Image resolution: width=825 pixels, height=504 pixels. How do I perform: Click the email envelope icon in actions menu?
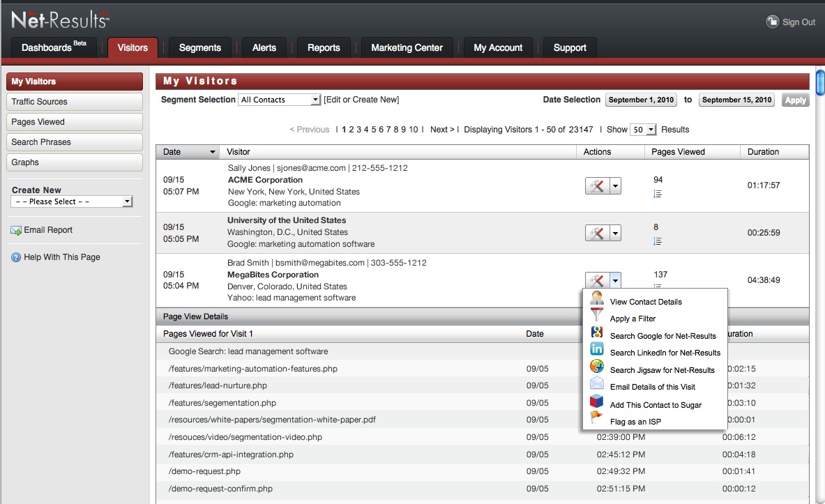pyautogui.click(x=597, y=383)
